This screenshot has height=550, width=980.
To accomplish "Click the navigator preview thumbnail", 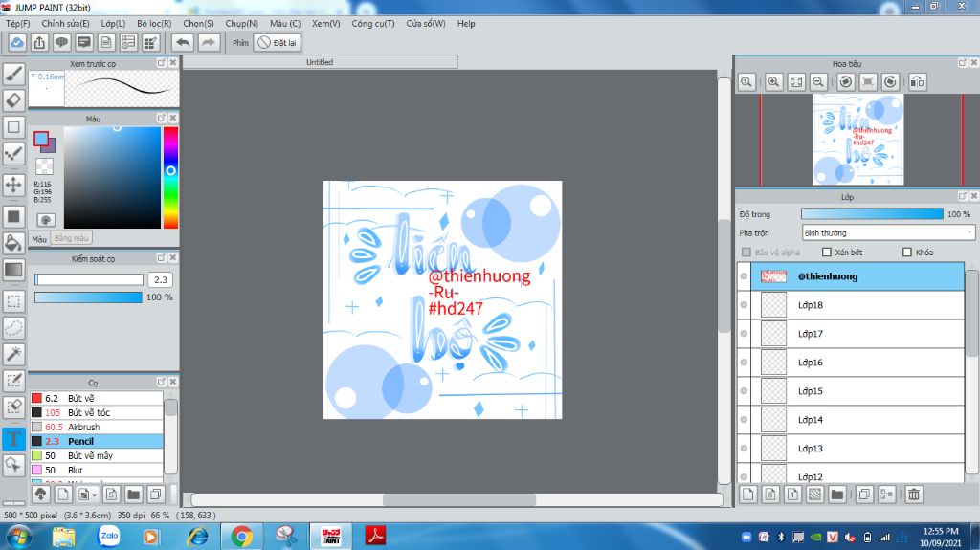I will (858, 140).
